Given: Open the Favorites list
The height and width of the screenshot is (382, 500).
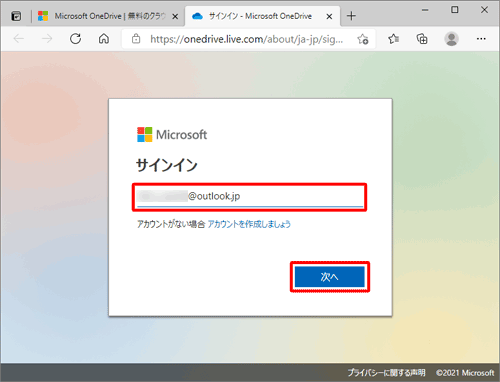Looking at the screenshot, I should (394, 39).
